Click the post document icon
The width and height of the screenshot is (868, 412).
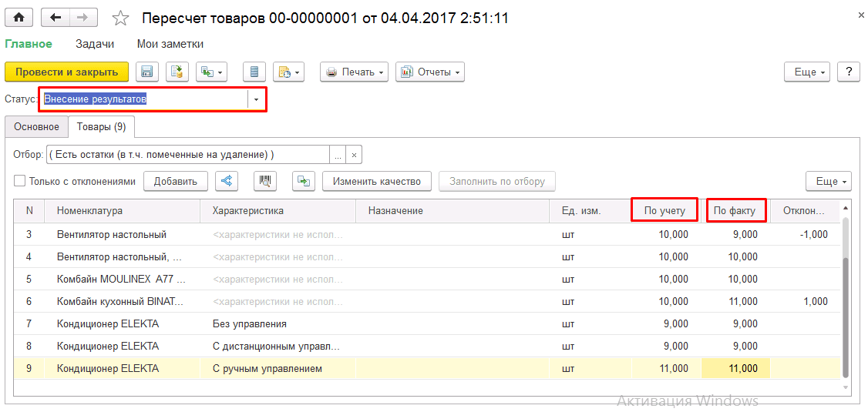coord(177,72)
